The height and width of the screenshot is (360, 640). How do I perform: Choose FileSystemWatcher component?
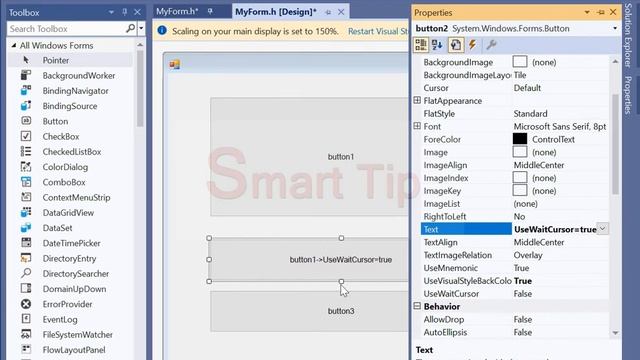(69, 334)
